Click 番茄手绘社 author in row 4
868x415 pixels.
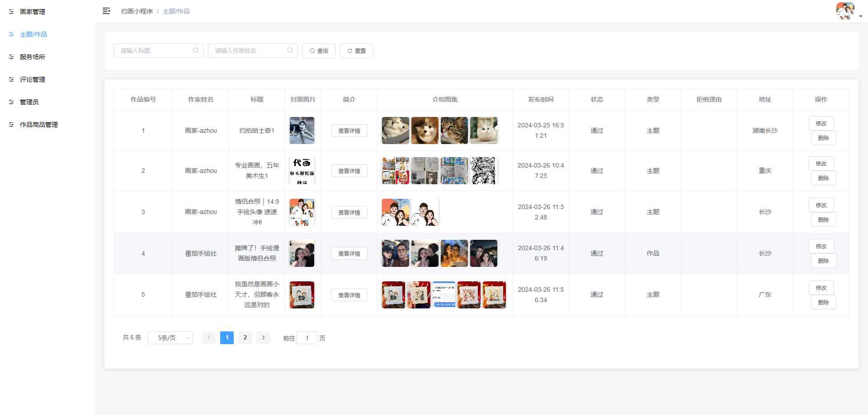pyautogui.click(x=201, y=254)
